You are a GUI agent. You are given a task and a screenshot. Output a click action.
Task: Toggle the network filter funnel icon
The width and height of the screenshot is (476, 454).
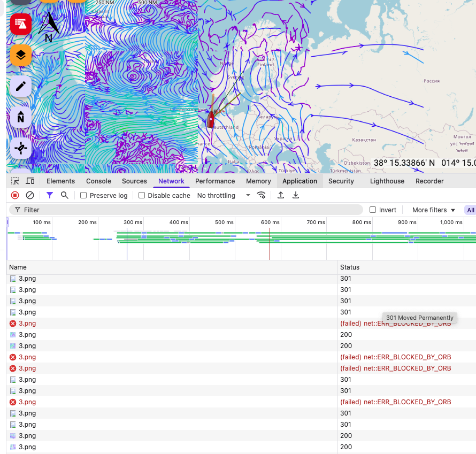(50, 195)
